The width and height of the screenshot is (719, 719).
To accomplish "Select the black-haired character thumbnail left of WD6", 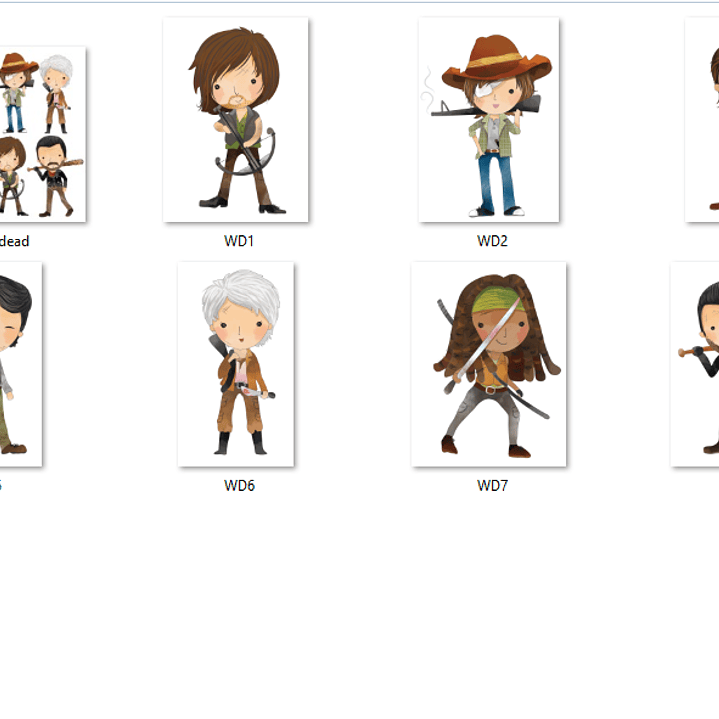I will (x=21, y=364).
